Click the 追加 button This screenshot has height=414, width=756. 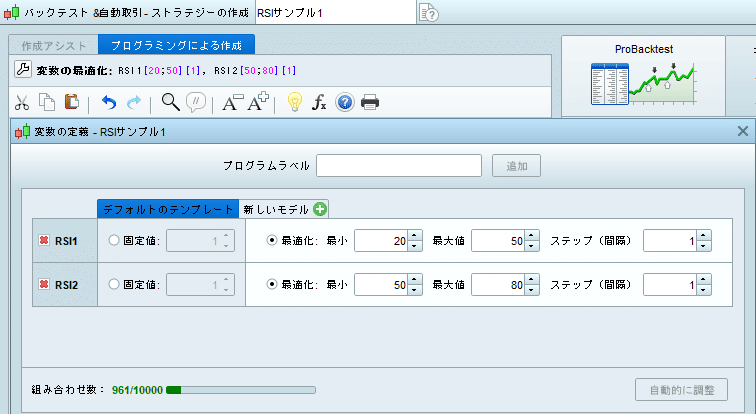point(516,166)
